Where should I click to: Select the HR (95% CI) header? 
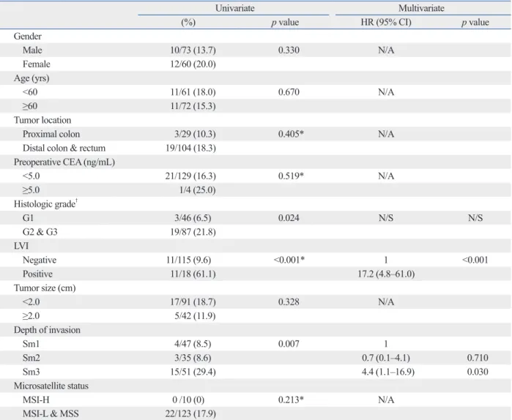click(x=386, y=22)
